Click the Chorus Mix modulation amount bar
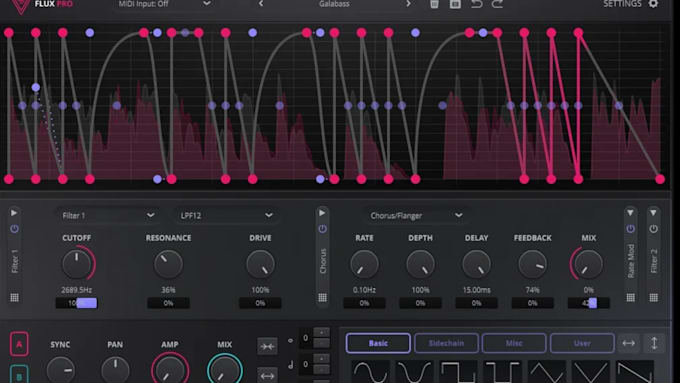 [x=588, y=303]
